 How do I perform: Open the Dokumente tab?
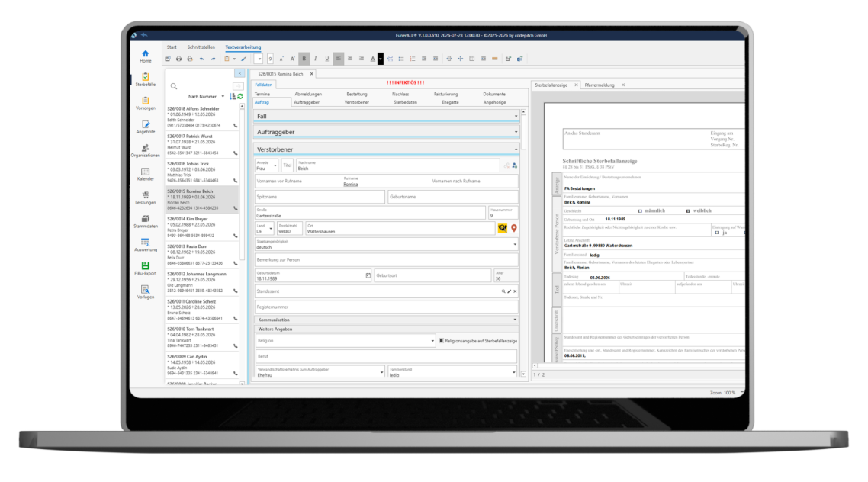click(493, 94)
